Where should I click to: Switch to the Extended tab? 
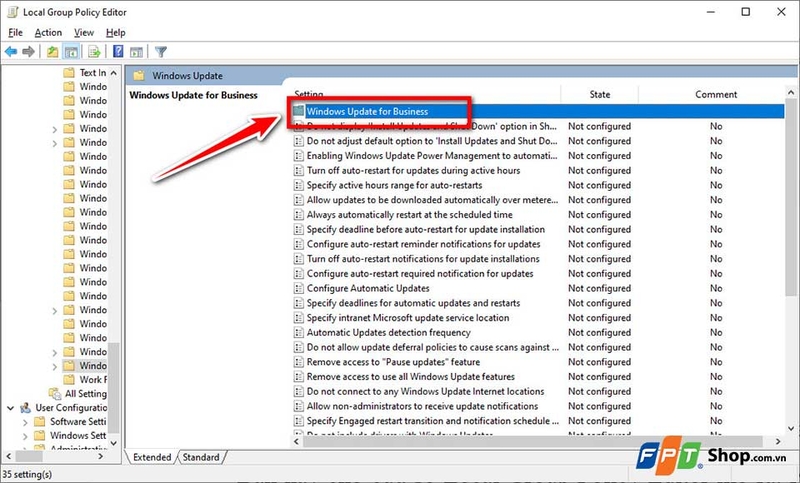152,457
